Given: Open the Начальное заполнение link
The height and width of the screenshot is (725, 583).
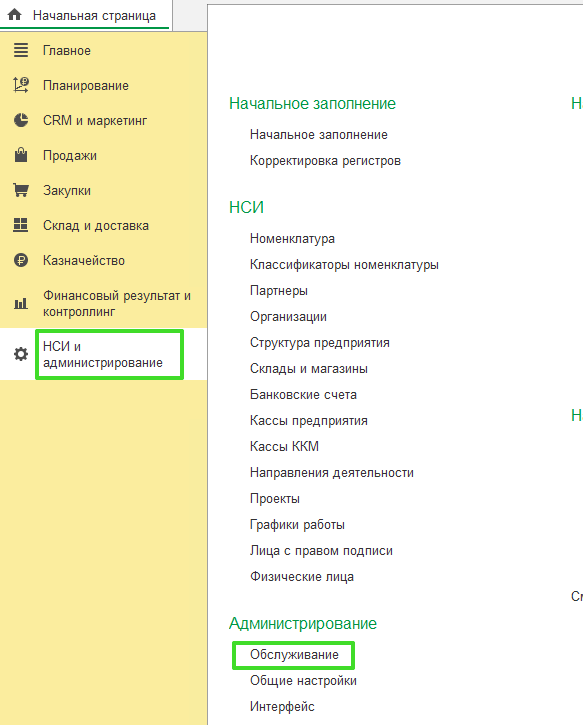Looking at the screenshot, I should pyautogui.click(x=319, y=135).
